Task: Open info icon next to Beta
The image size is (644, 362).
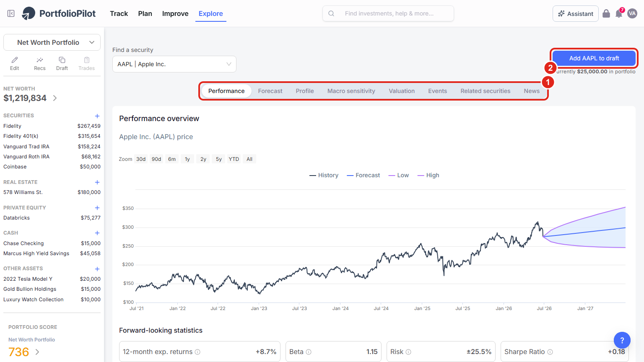Action: [309, 352]
